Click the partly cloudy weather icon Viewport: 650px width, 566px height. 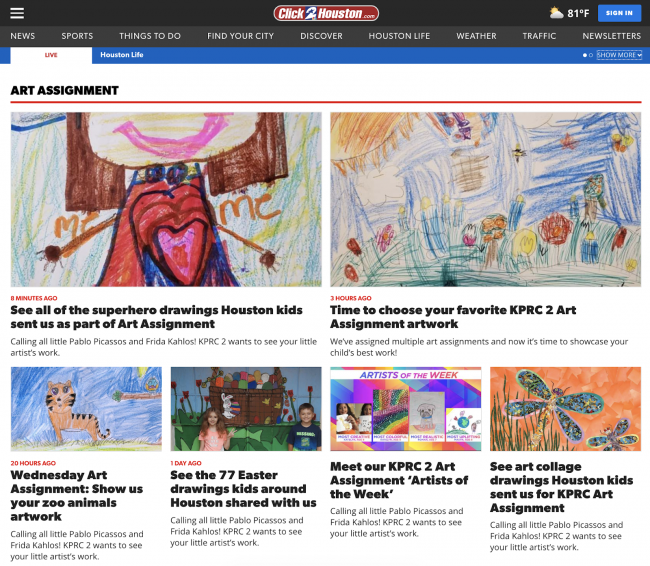point(556,13)
